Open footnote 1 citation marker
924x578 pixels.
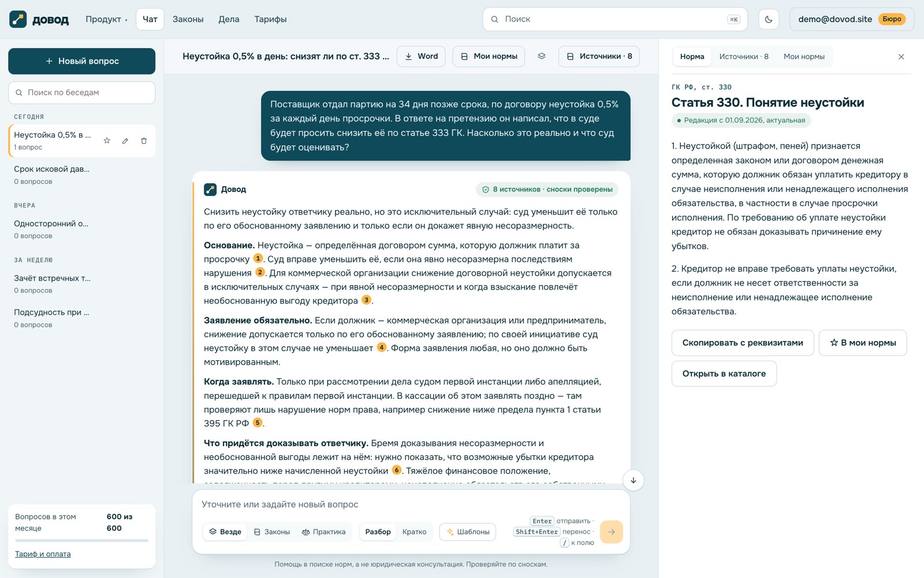coord(258,258)
